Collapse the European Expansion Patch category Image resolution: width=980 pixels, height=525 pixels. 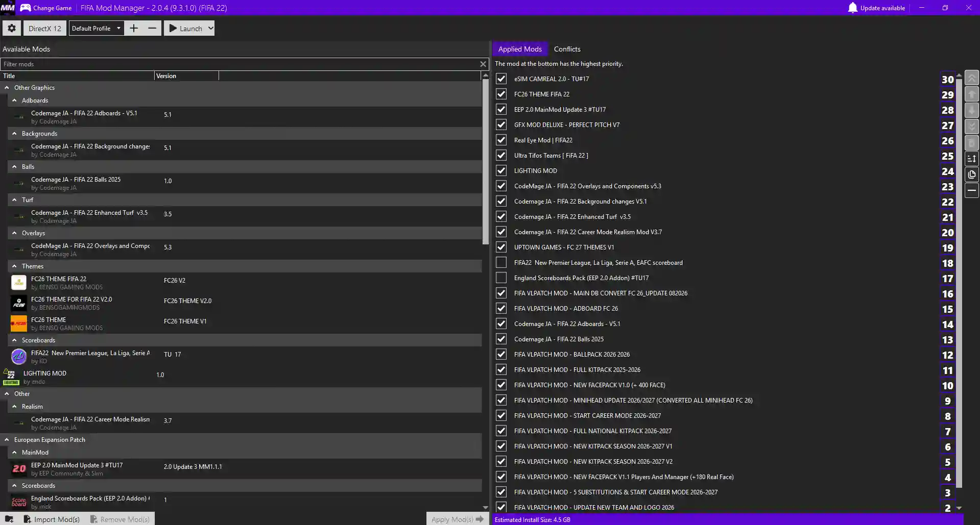click(x=7, y=440)
